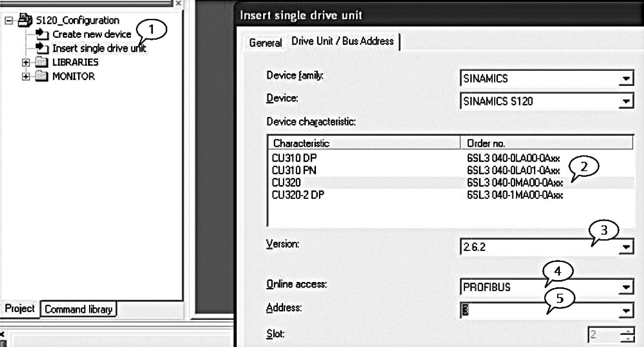Image resolution: width=644 pixels, height=347 pixels.
Task: Select the MONITOR tree label
Action: coord(74,76)
